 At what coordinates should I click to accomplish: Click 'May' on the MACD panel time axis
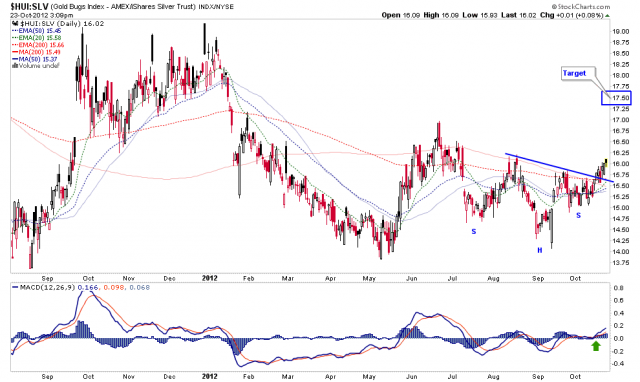(369, 377)
